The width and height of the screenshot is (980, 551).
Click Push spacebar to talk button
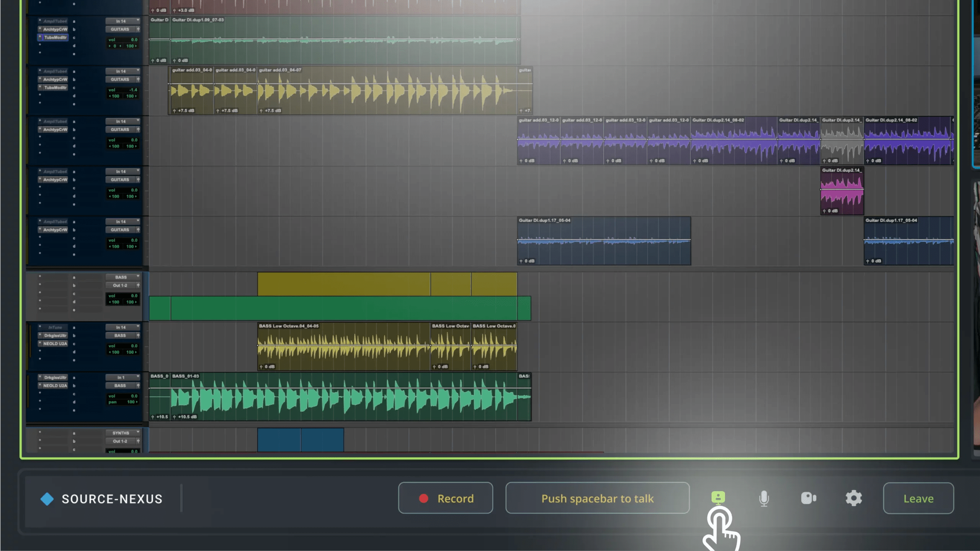tap(597, 498)
